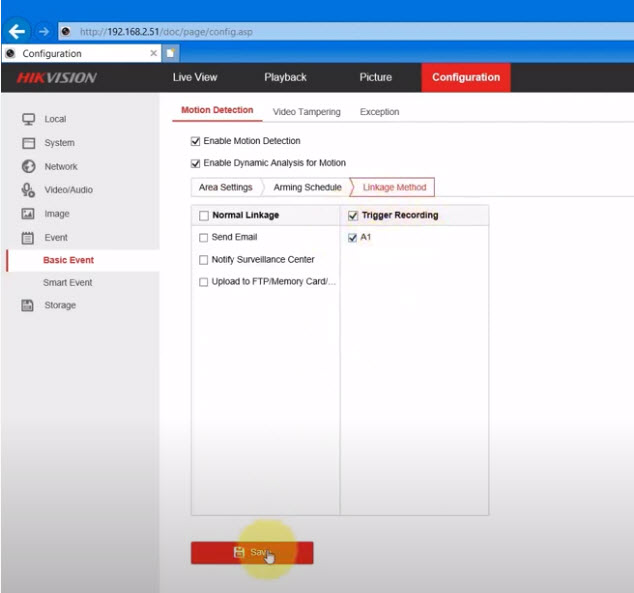Click the System icon in sidebar
Image resolution: width=634 pixels, height=593 pixels.
[x=28, y=143]
